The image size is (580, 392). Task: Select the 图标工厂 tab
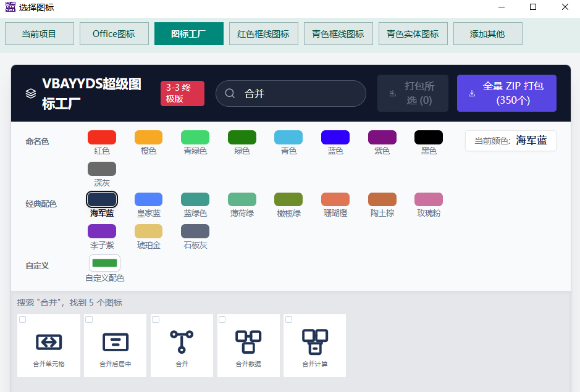pos(189,34)
